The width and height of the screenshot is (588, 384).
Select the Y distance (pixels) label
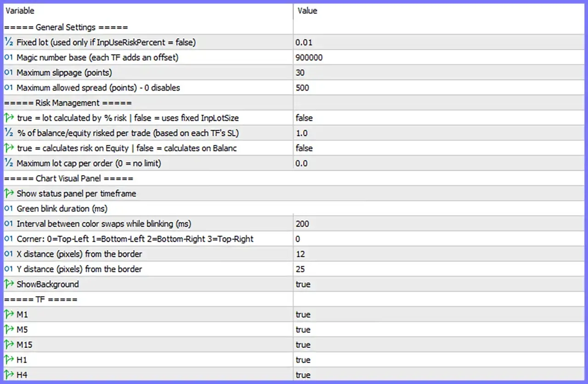click(79, 269)
